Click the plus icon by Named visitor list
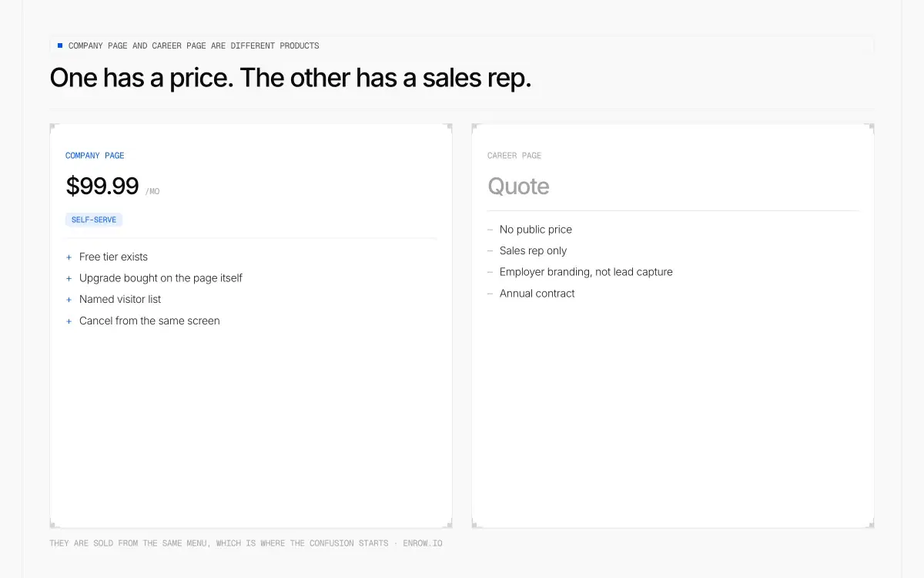The image size is (924, 578). (69, 300)
